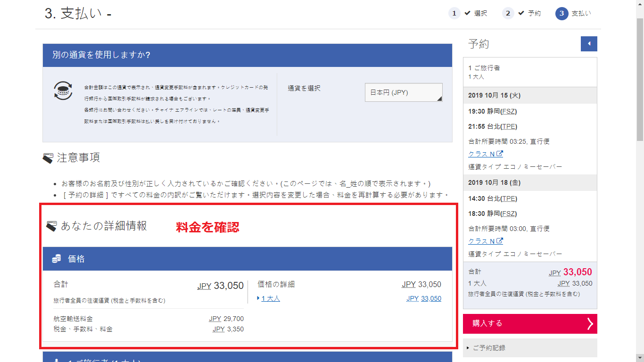The image size is (644, 362).
Task: Click the TPE code on 21:55 arrival
Action: click(x=509, y=126)
